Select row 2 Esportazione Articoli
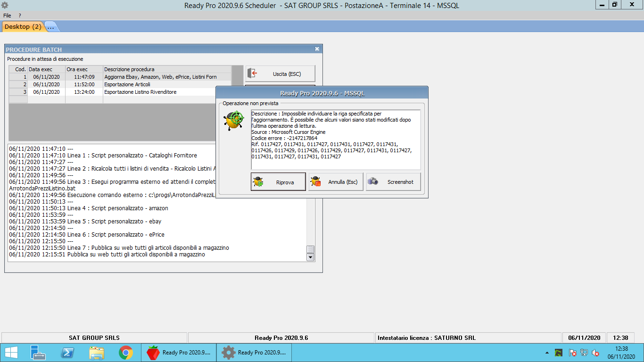Screen dimensions: 644x362 click(120, 84)
